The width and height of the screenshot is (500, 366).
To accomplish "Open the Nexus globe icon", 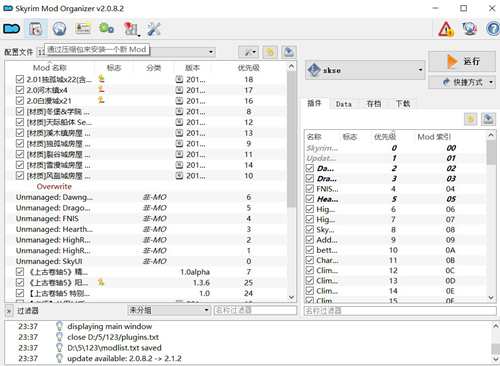I will pyautogui.click(x=59, y=29).
